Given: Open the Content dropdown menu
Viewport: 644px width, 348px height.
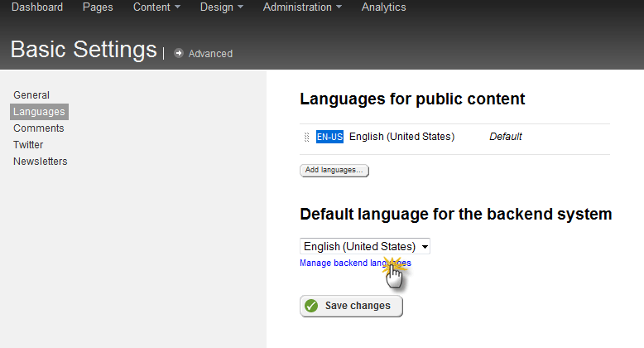Looking at the screenshot, I should pyautogui.click(x=156, y=7).
